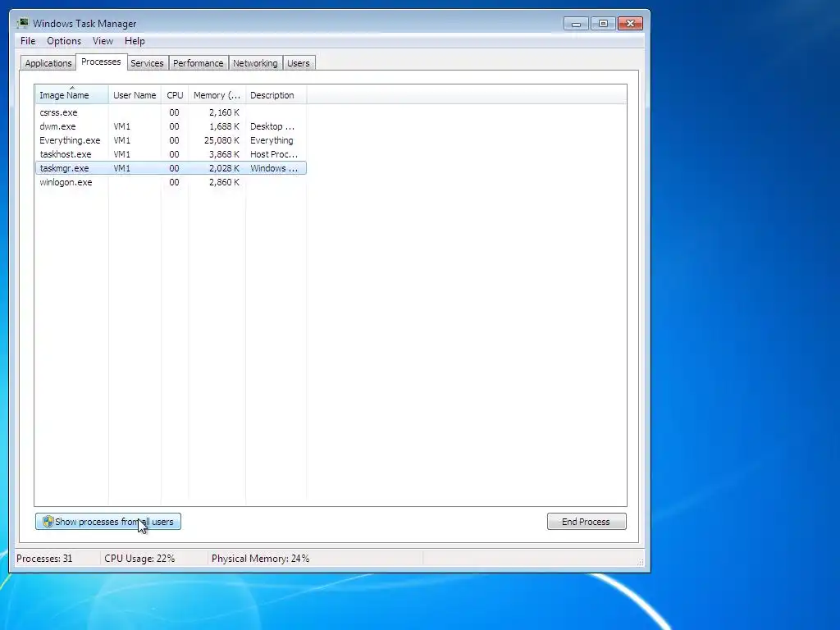
Task: Click the 2,028 K memory value
Action: pos(225,168)
